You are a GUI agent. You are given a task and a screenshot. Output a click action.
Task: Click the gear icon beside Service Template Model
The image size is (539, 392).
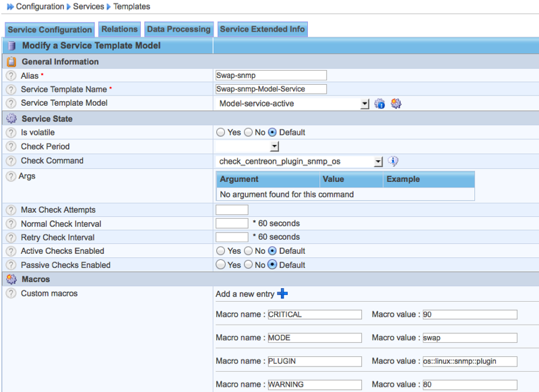point(396,104)
